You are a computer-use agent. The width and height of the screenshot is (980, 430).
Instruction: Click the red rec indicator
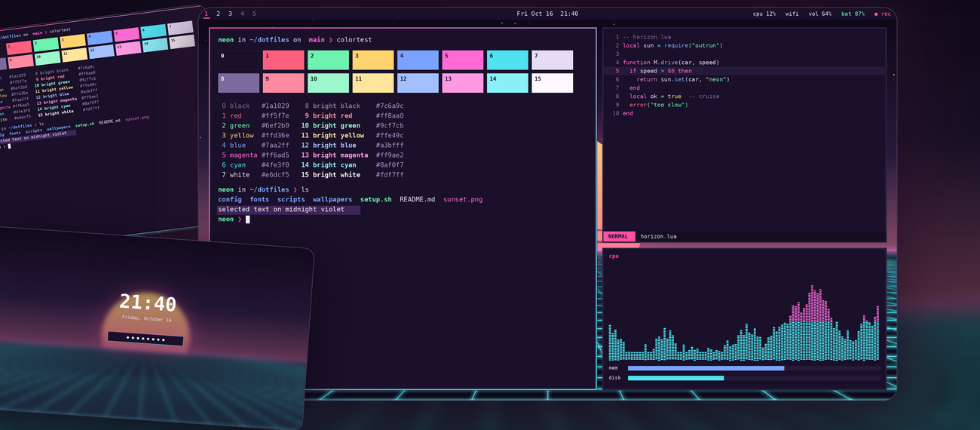click(883, 14)
